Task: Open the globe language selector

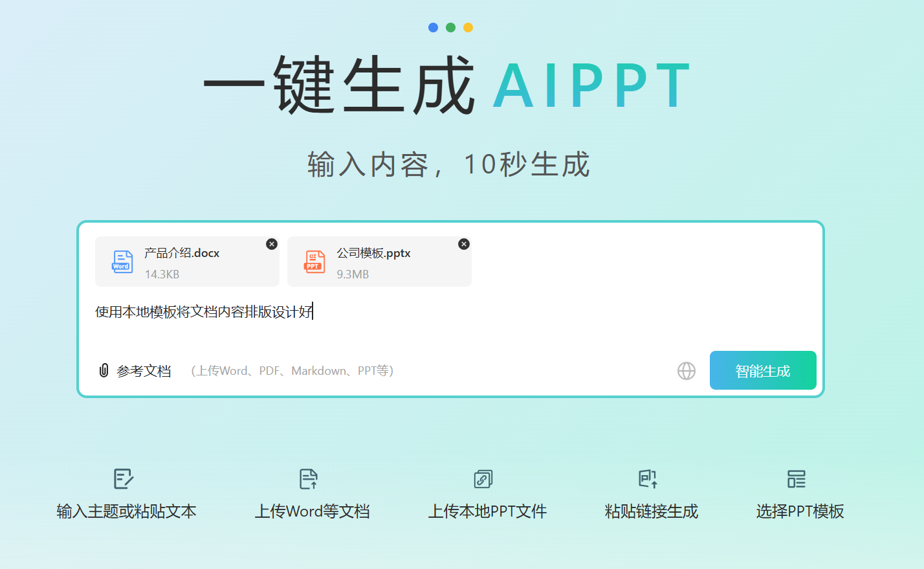Action: coord(687,371)
